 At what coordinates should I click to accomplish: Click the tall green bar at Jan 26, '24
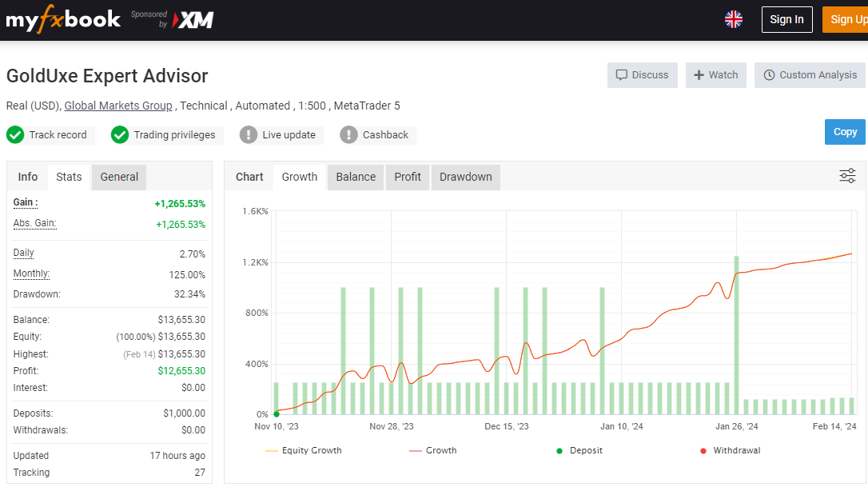point(736,335)
